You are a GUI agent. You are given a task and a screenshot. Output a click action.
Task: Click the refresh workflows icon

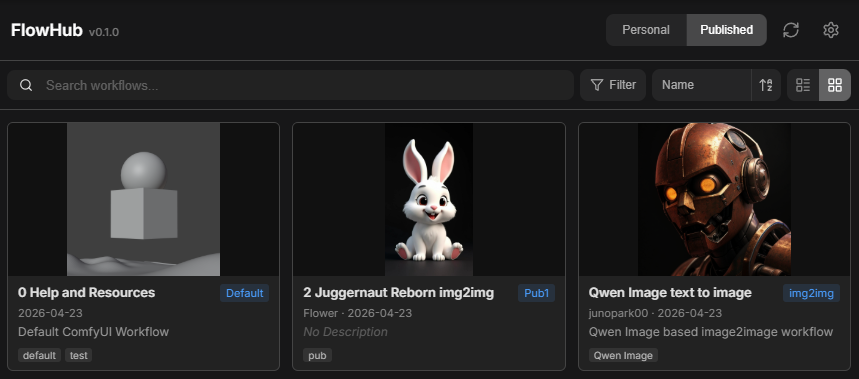[791, 30]
